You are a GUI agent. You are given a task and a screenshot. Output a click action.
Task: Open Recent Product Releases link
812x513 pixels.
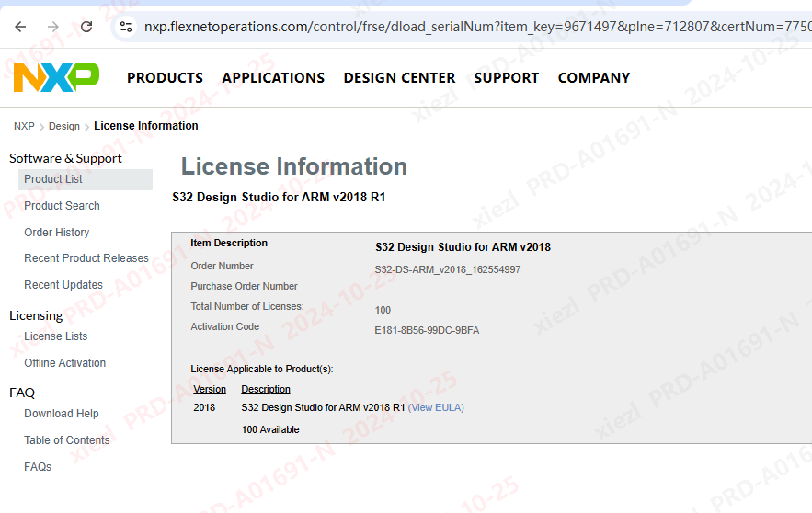coord(86,257)
